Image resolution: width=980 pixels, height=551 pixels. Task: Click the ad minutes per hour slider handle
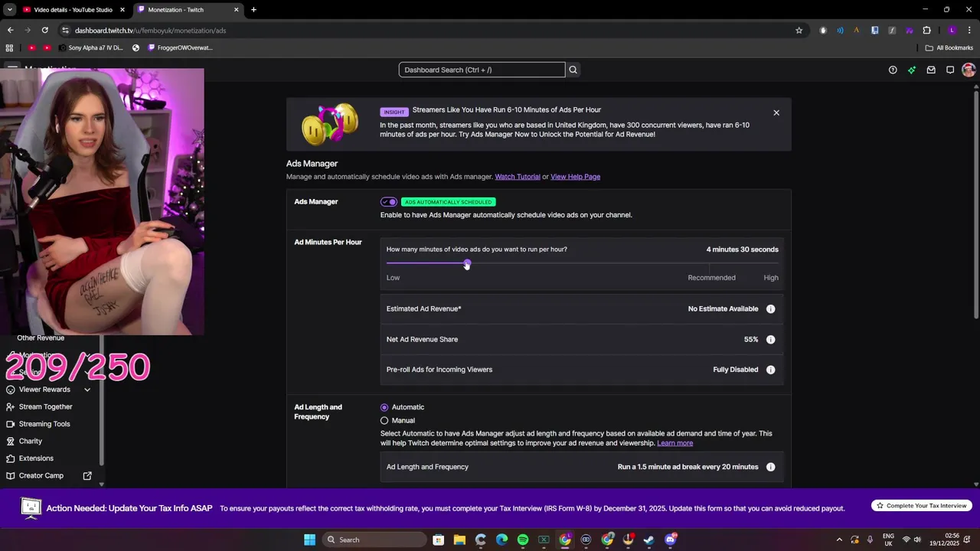click(466, 264)
